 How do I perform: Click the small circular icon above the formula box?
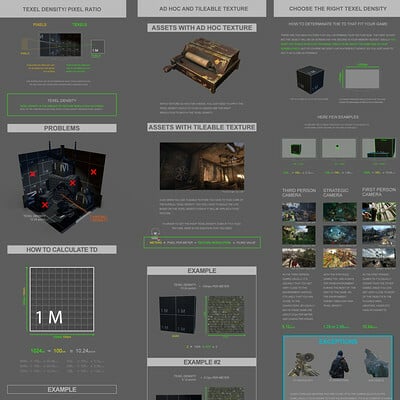[155, 232]
